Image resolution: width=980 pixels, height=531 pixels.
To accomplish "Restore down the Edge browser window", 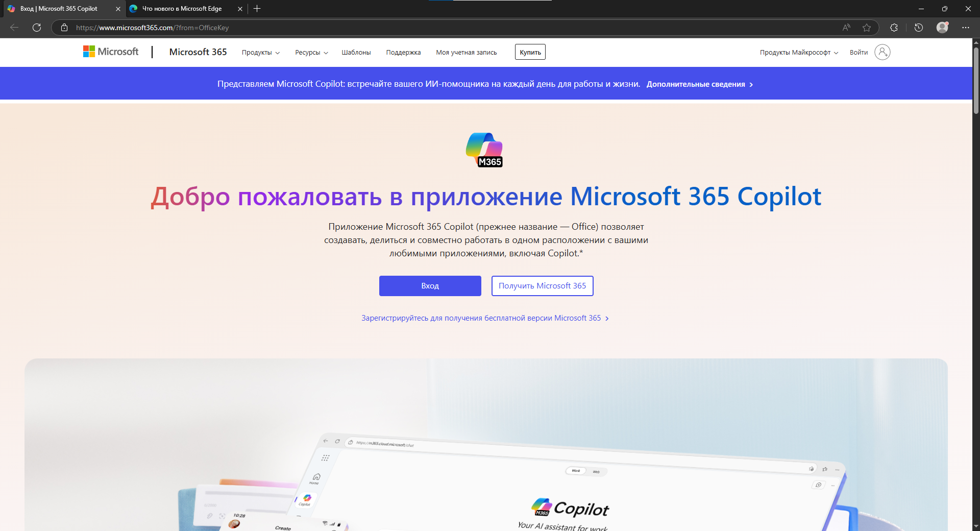I will pos(945,9).
